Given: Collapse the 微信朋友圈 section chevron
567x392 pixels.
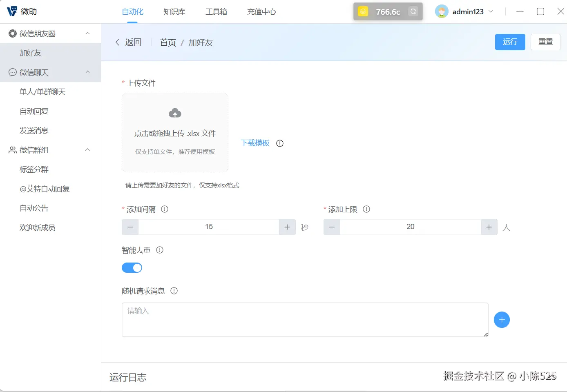Looking at the screenshot, I should pos(87,33).
